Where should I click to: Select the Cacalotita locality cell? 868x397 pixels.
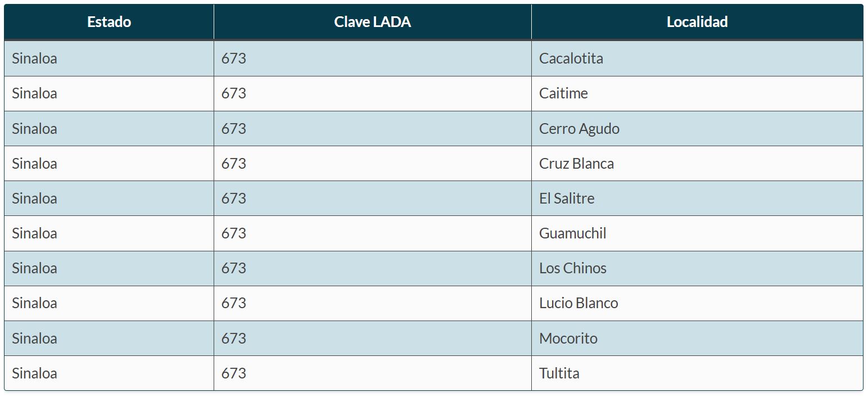[571, 58]
